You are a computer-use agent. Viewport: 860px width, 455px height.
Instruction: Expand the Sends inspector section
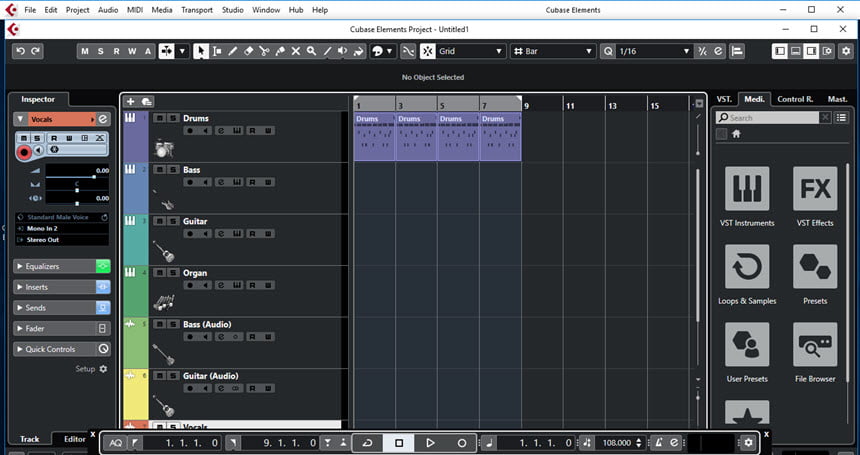coord(54,308)
